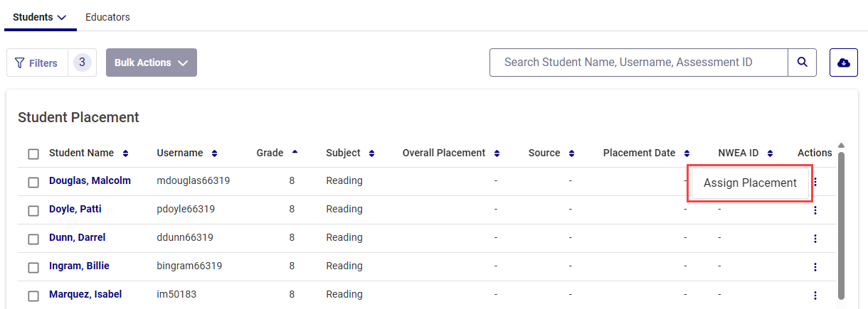The width and height of the screenshot is (868, 309).
Task: Switch to the Educators tab
Action: pyautogui.click(x=107, y=17)
